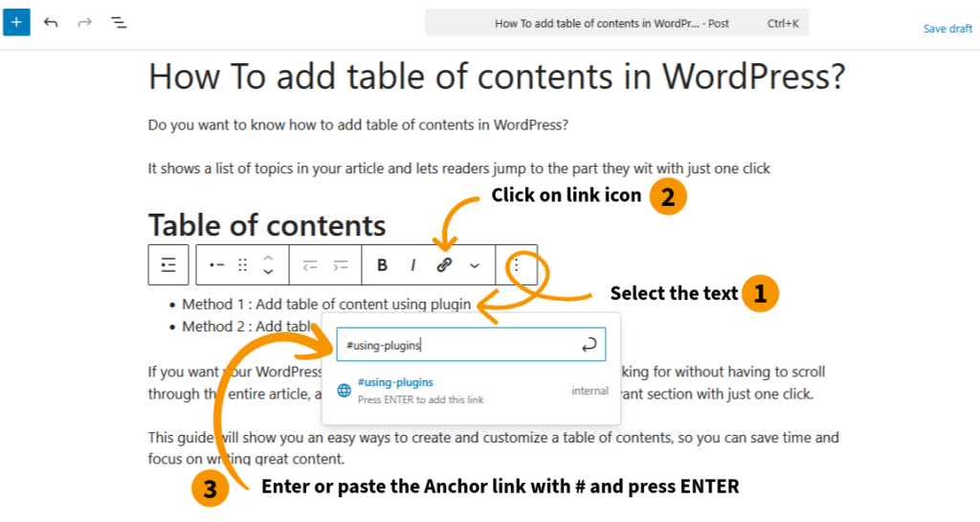The image size is (980, 522).
Task: Click the Ctrl+K shortcut label
Action: pos(783,24)
